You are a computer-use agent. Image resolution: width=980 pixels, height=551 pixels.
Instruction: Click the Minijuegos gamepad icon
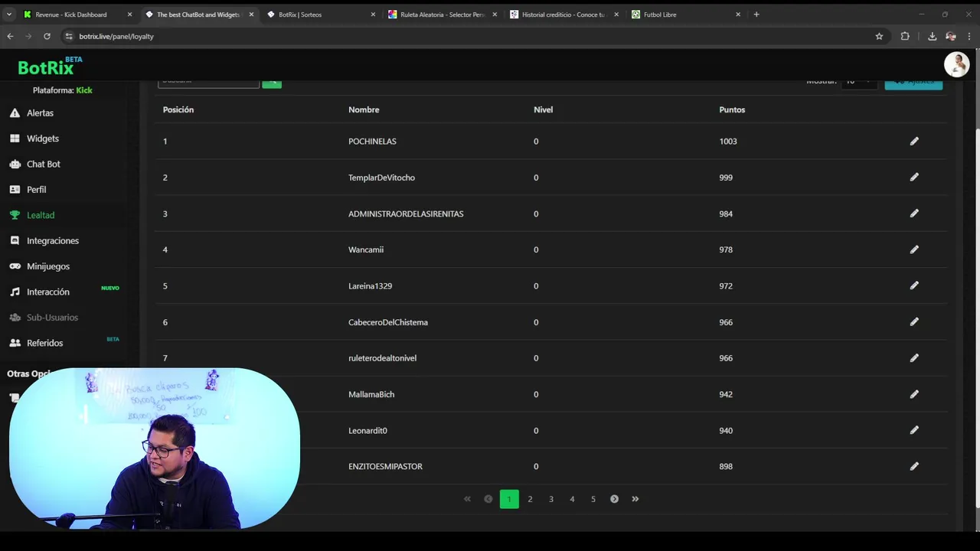[x=15, y=266]
